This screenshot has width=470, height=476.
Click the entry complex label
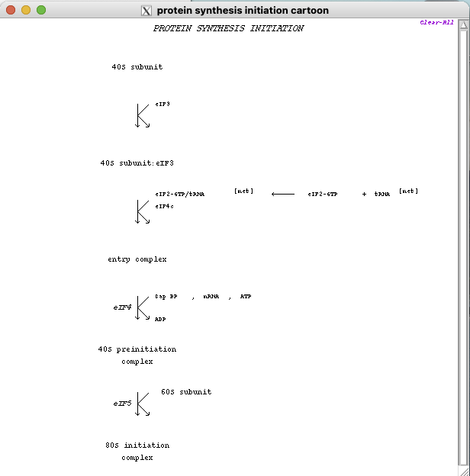137,259
